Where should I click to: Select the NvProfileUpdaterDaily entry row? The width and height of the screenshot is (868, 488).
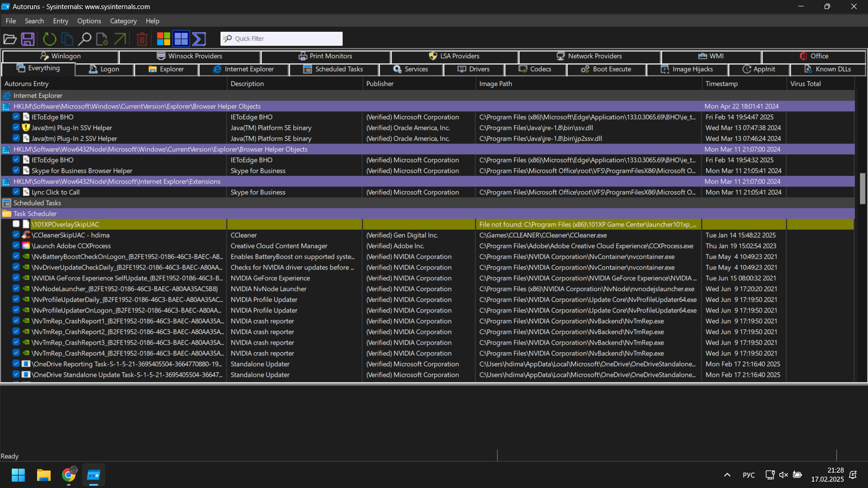pyautogui.click(x=427, y=299)
